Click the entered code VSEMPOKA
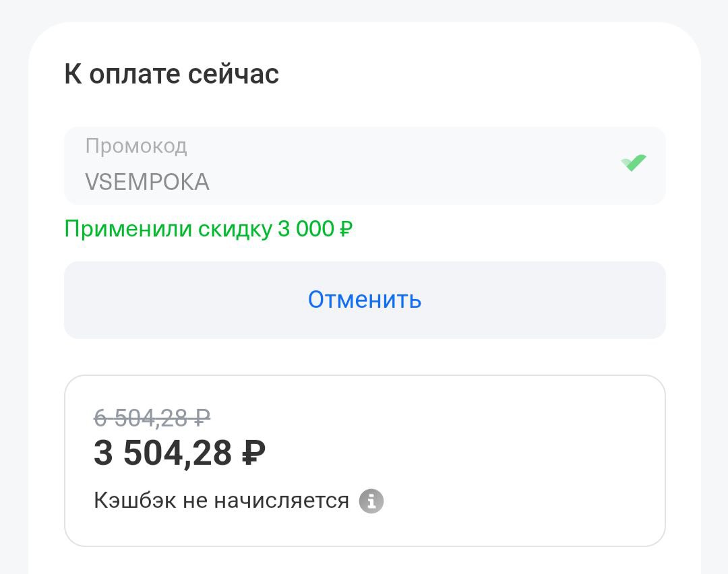Image resolution: width=728 pixels, height=574 pixels. [147, 182]
